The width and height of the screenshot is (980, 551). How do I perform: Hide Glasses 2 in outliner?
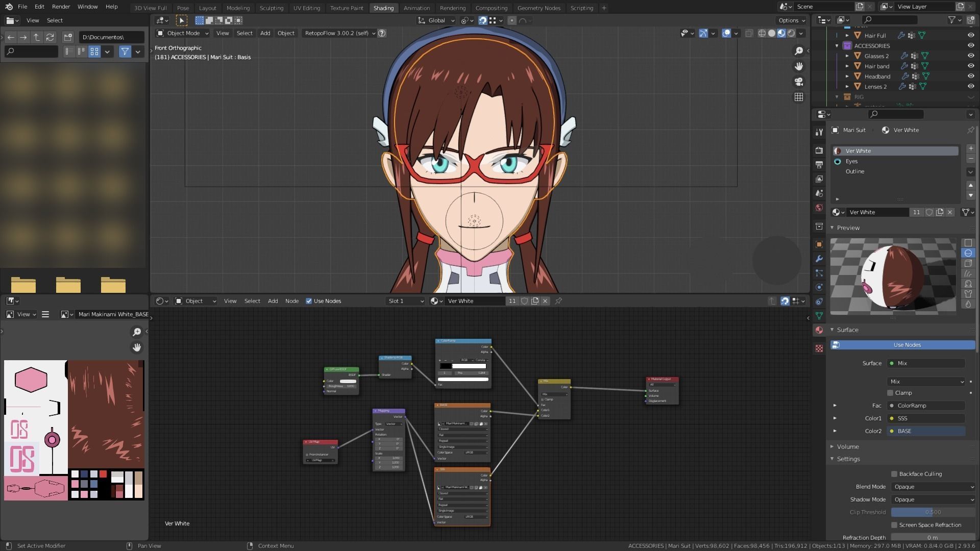click(971, 56)
